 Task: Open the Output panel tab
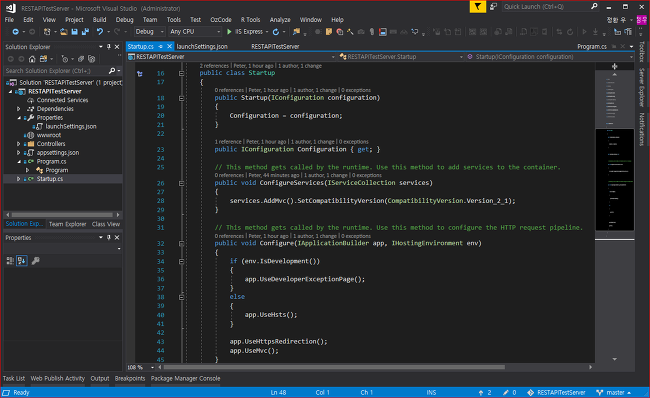(x=100, y=379)
